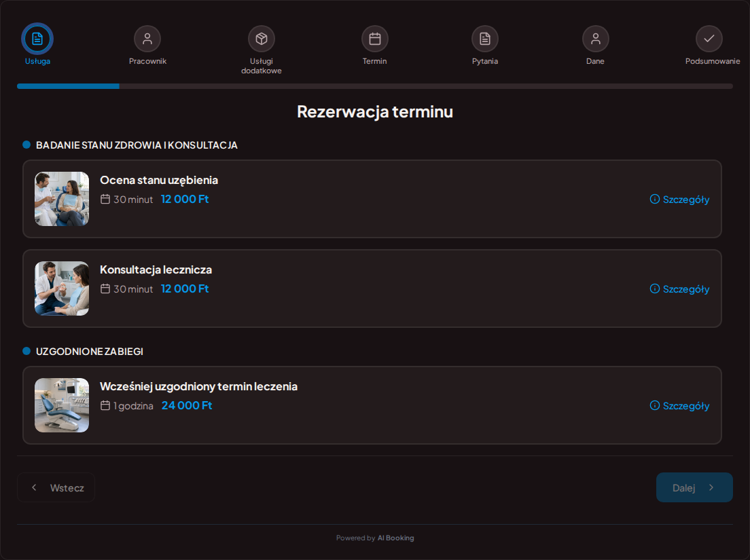Open Szczegóły for Wcześniej uzgodniony termin leczenia
Image resolution: width=750 pixels, height=560 pixels.
coord(679,406)
